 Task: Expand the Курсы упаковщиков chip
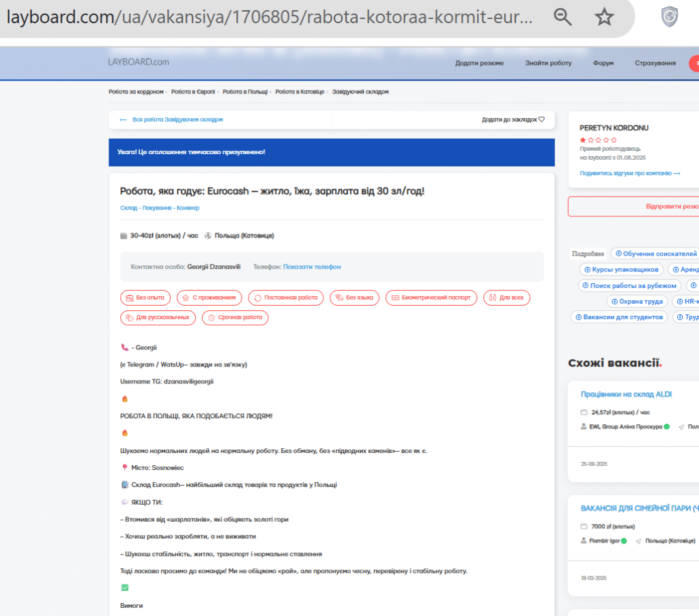coord(620,269)
